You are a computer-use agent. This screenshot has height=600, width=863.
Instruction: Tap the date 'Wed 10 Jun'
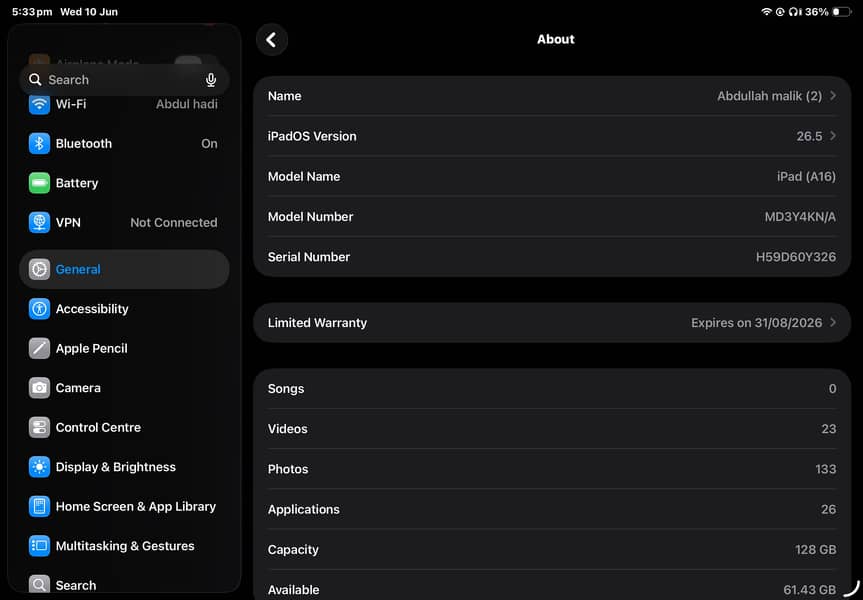89,12
